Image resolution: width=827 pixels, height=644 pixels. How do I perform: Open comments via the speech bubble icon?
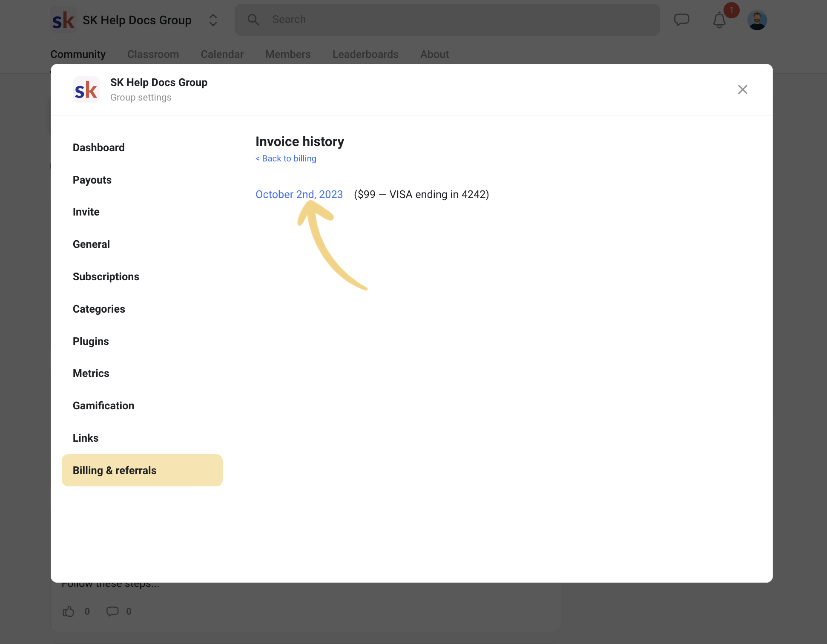click(112, 611)
